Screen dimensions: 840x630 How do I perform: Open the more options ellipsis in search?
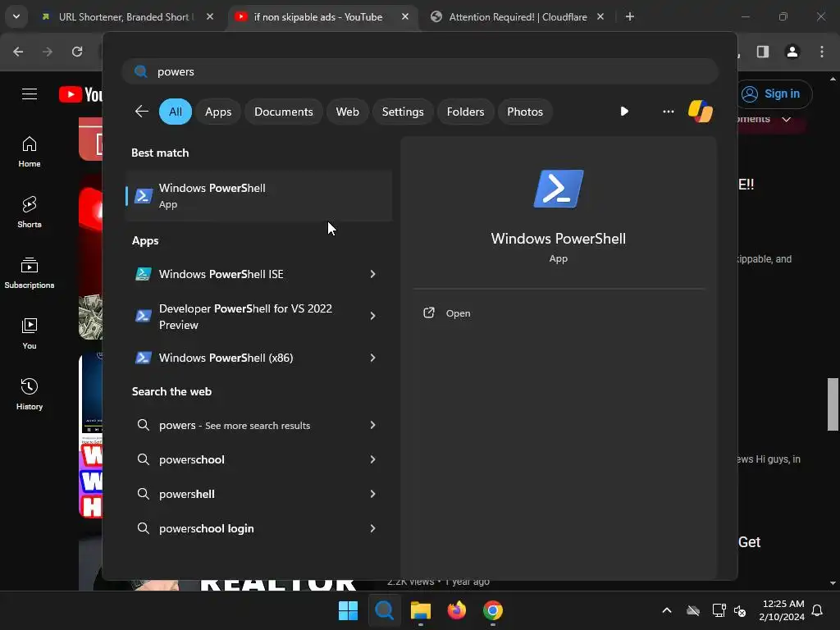coord(668,112)
